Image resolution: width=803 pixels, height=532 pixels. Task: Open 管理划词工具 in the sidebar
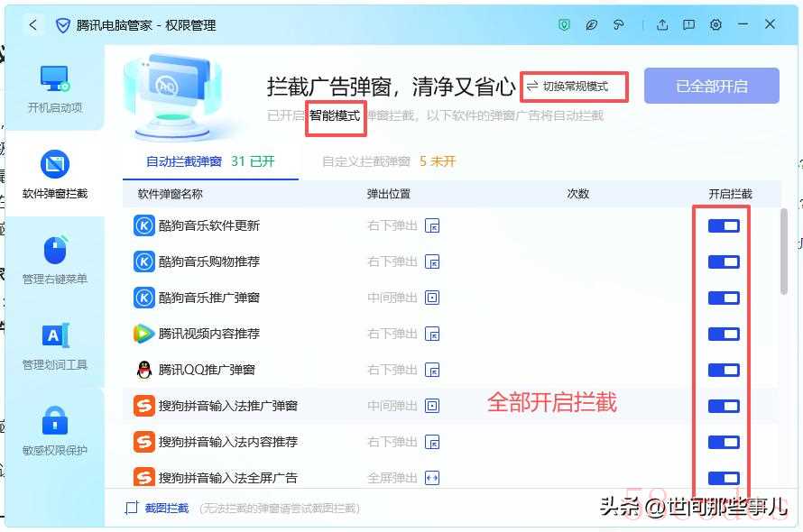[55, 346]
